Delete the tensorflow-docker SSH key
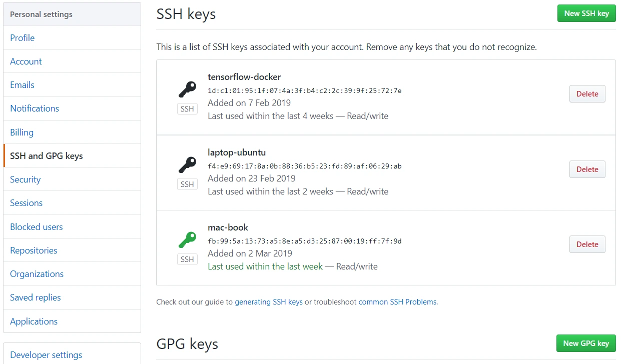 [x=587, y=94]
